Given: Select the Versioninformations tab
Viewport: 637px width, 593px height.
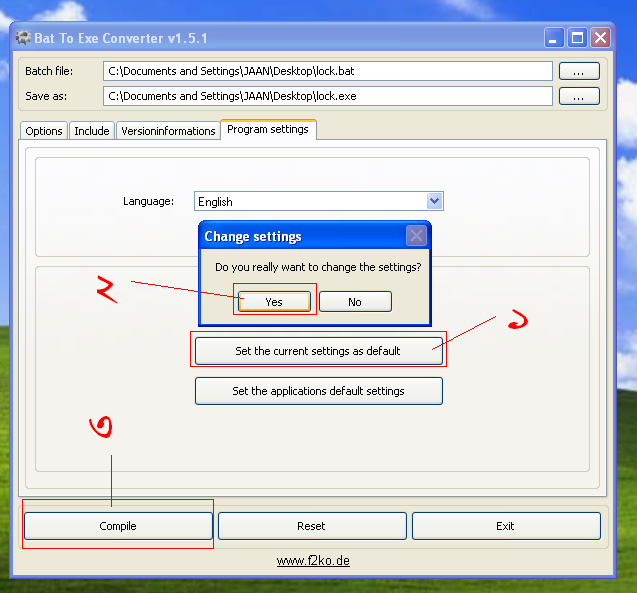Looking at the screenshot, I should (x=168, y=131).
